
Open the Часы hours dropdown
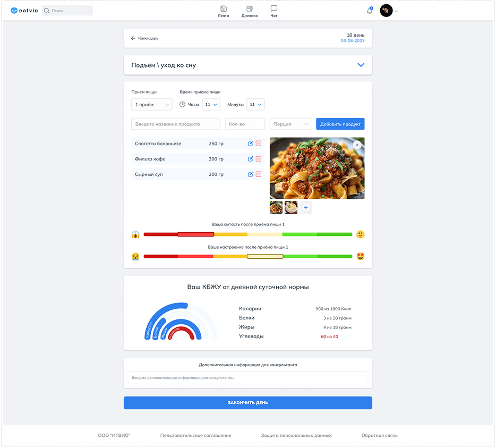[211, 105]
